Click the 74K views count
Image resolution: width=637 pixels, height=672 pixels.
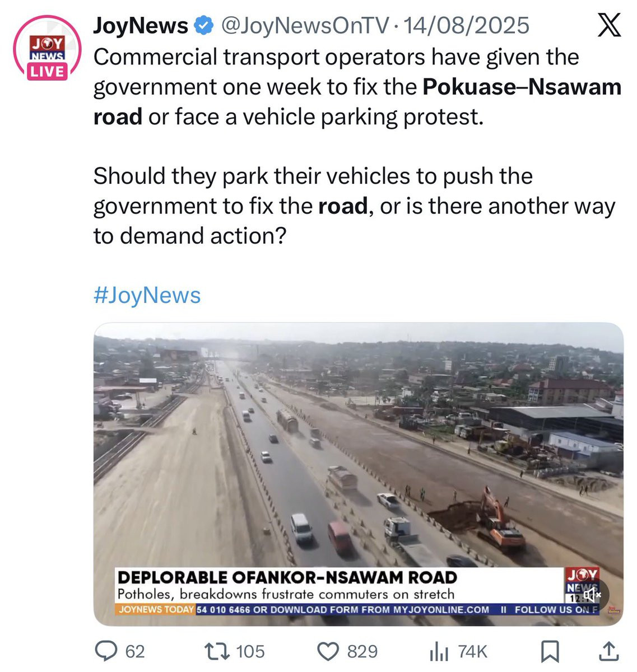click(472, 651)
